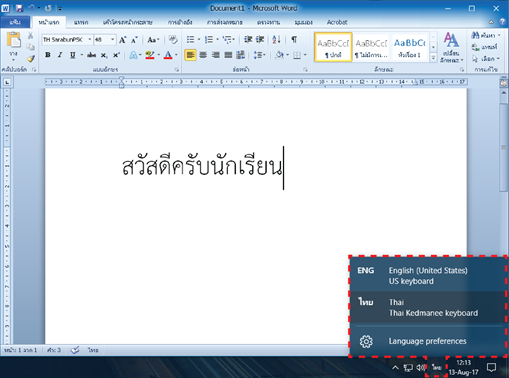Click the volume speaker icon in the tray
Image resolution: width=509 pixels, height=378 pixels.
(x=421, y=368)
